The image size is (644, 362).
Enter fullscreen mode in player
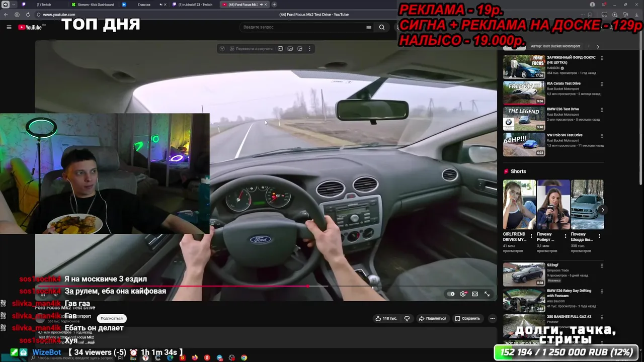(x=487, y=294)
